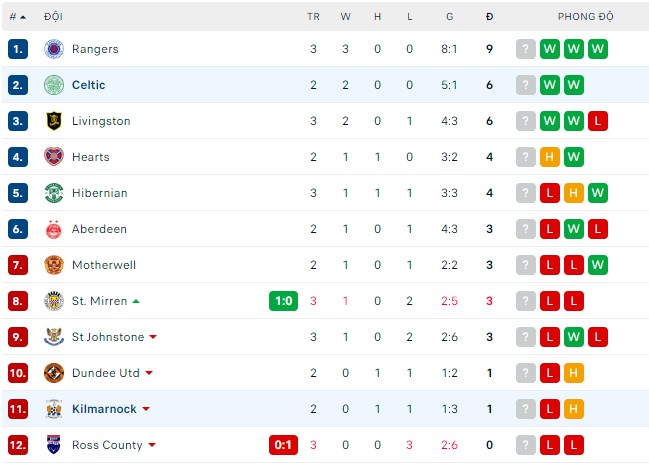Screen dimensions: 649x465
Task: Click the Dundee Utd club crest icon
Action: pyautogui.click(x=54, y=373)
